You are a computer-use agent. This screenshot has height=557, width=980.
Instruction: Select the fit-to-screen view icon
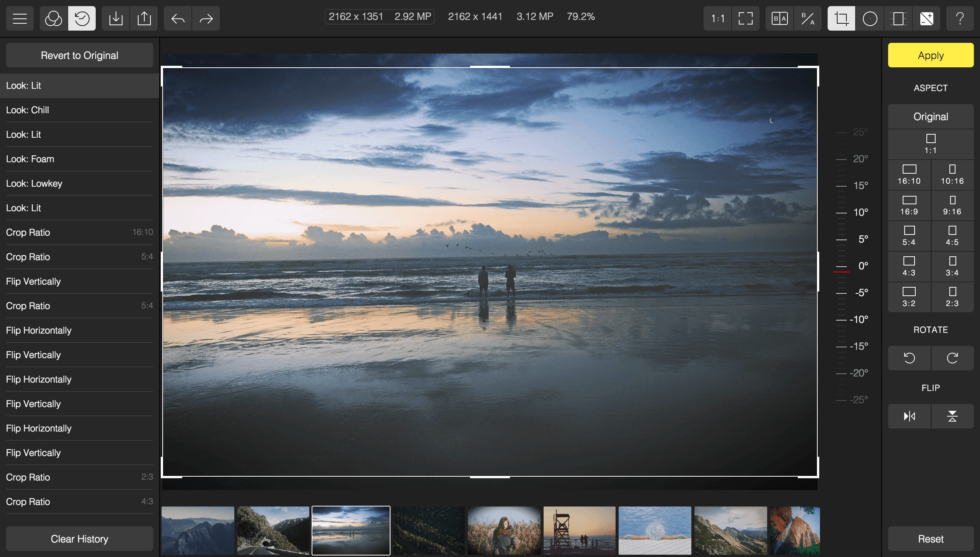tap(745, 18)
